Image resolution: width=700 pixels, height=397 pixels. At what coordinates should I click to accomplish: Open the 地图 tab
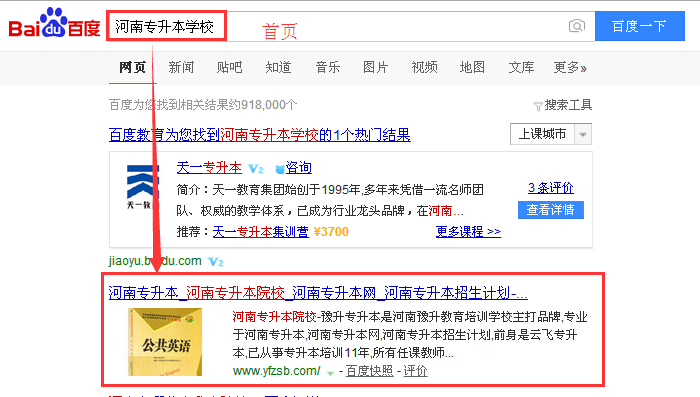[472, 67]
